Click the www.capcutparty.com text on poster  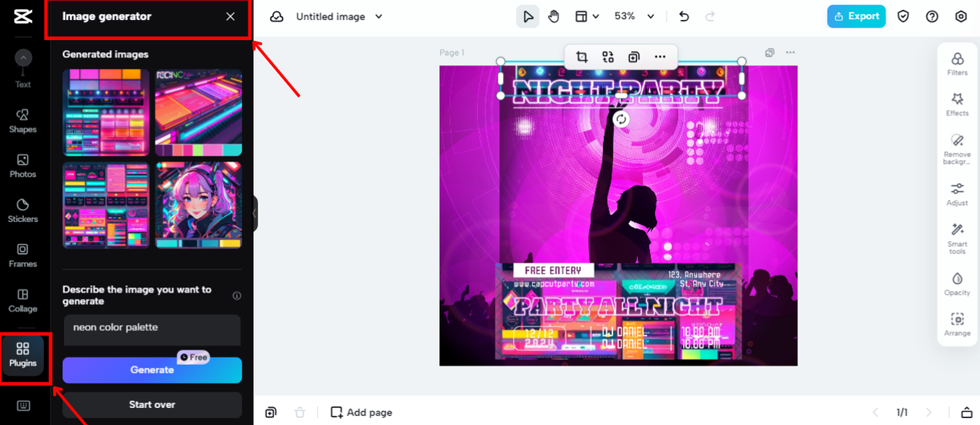coord(554,284)
